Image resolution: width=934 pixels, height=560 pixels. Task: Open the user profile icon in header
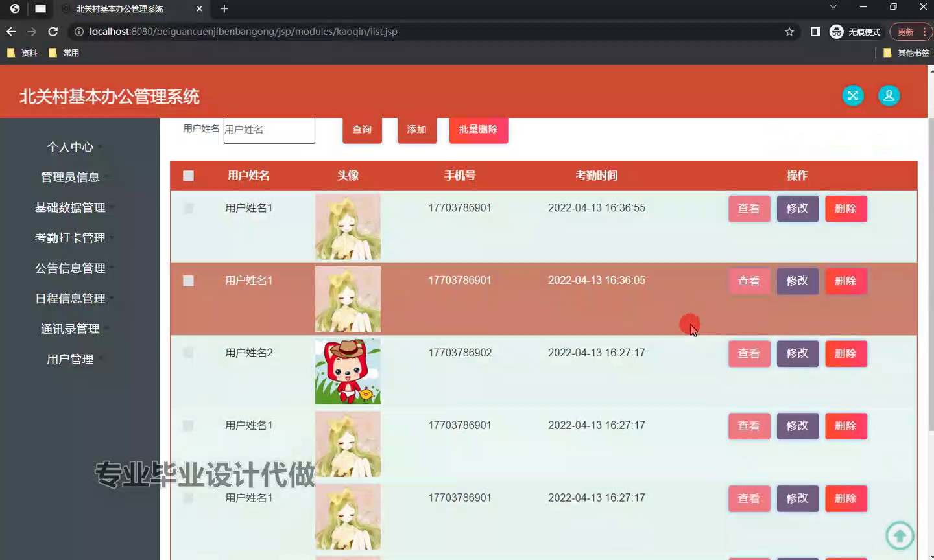(x=889, y=96)
